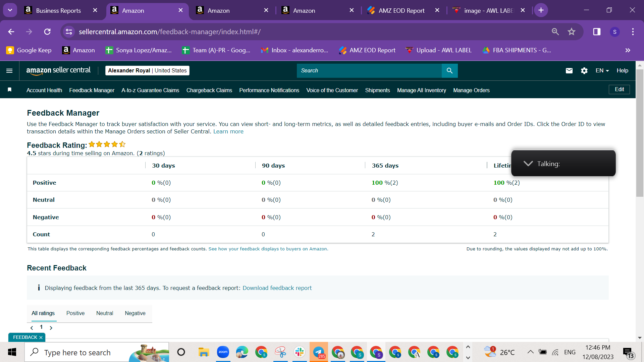Click the Alexander Royal account switcher
This screenshot has width=644, height=362.
[147, 71]
